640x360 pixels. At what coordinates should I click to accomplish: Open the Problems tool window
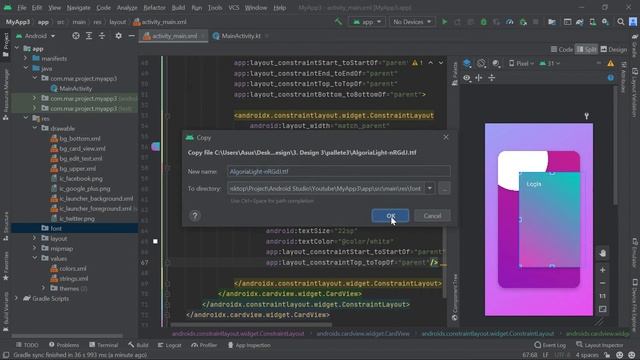tap(64, 345)
